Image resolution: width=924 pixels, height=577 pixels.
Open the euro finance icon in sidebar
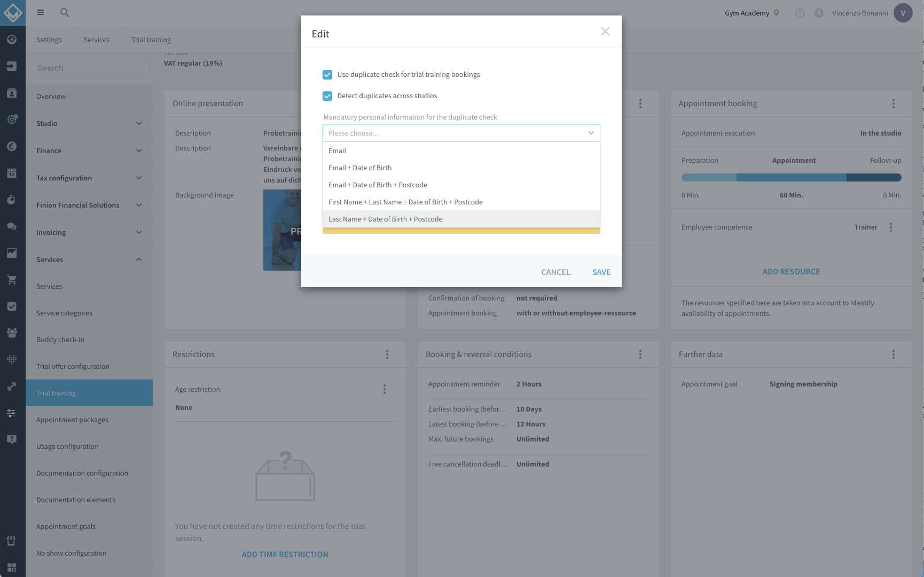(12, 146)
